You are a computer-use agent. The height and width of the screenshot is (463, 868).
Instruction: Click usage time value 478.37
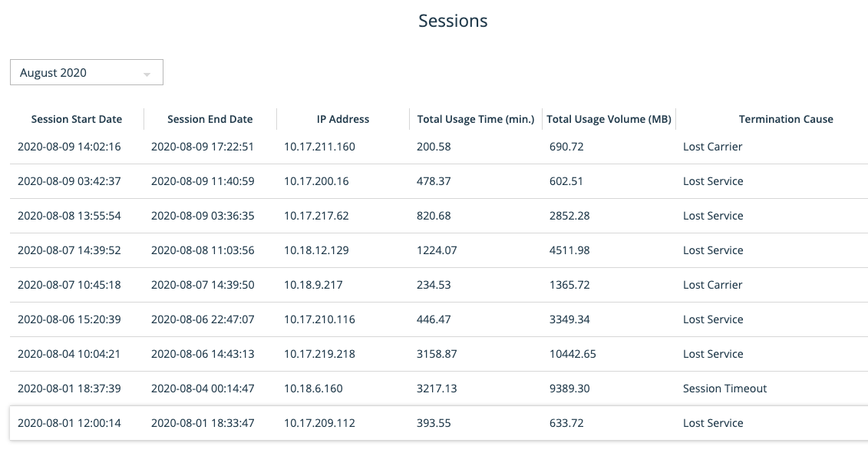pyautogui.click(x=434, y=181)
